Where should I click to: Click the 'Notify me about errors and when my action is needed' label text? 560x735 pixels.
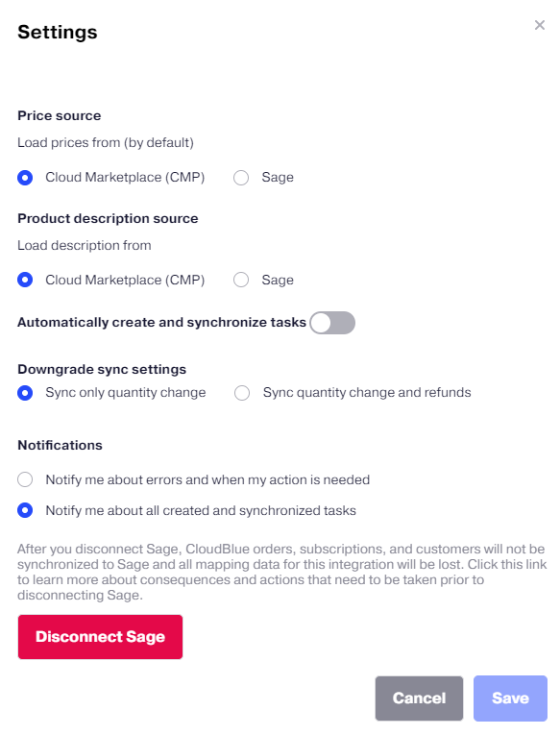[x=207, y=479]
